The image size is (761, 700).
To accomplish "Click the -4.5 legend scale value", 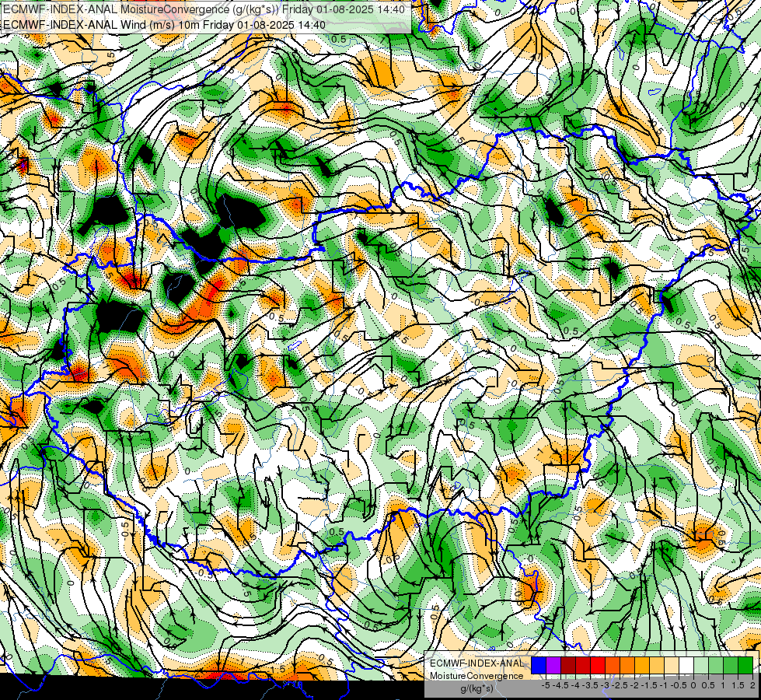I will coord(560,685).
